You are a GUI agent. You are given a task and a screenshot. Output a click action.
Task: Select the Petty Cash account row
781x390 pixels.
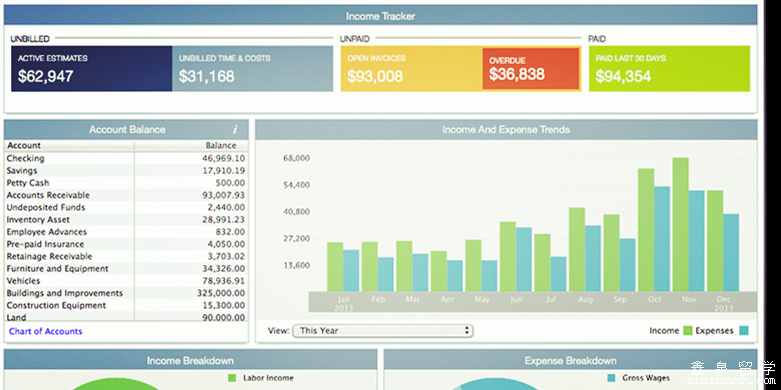[126, 183]
